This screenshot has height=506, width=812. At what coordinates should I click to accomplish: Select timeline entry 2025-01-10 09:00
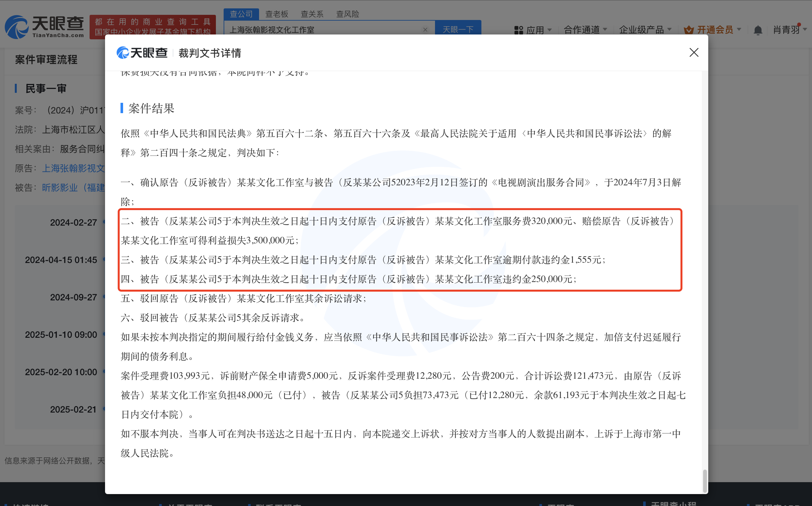(61, 335)
